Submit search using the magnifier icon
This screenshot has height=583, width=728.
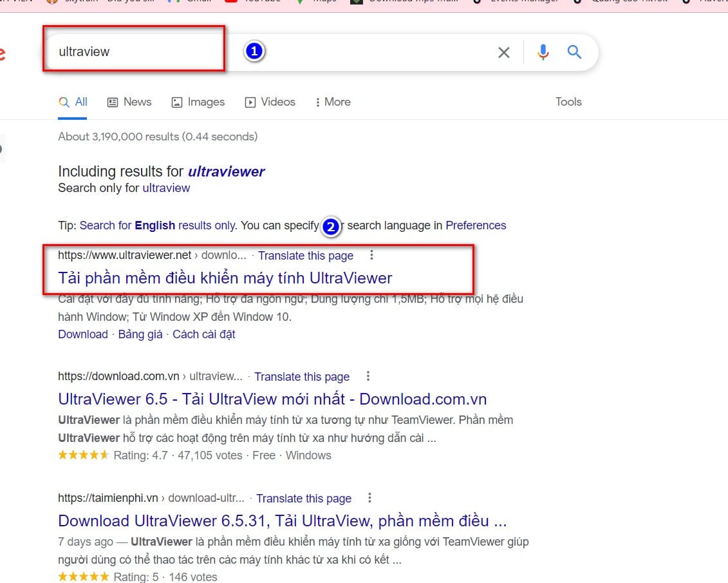coord(574,52)
